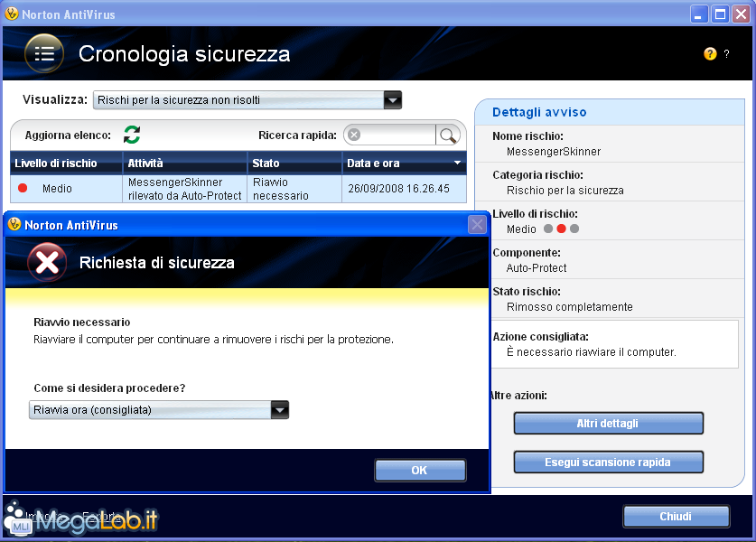The height and width of the screenshot is (542, 756).
Task: Click the Chiudi button
Action: click(x=676, y=517)
